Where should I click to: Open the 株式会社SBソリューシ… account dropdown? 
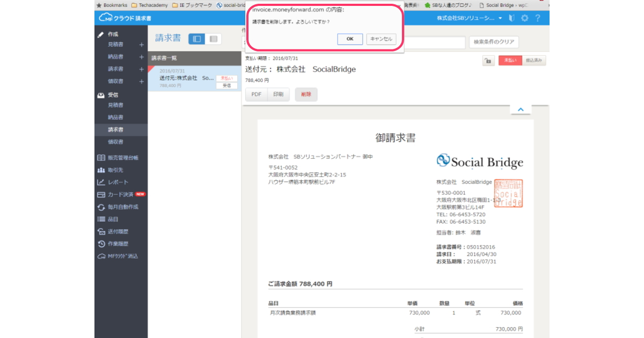(x=469, y=18)
